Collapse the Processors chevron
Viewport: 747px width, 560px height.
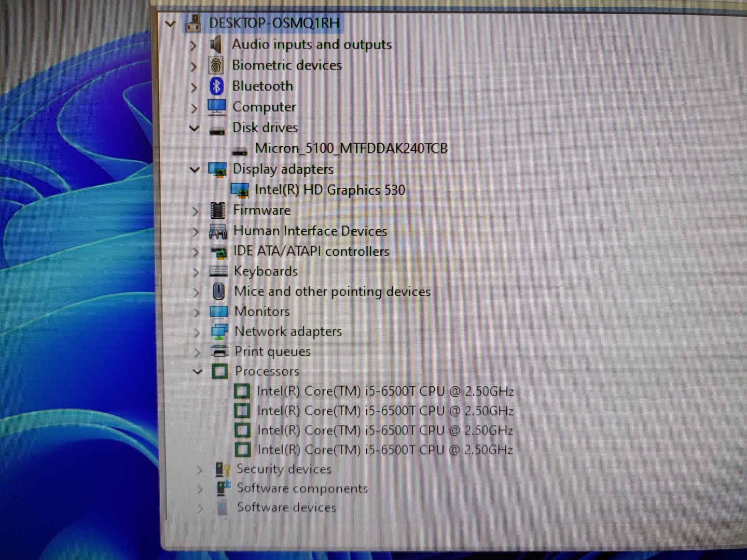coord(198,371)
